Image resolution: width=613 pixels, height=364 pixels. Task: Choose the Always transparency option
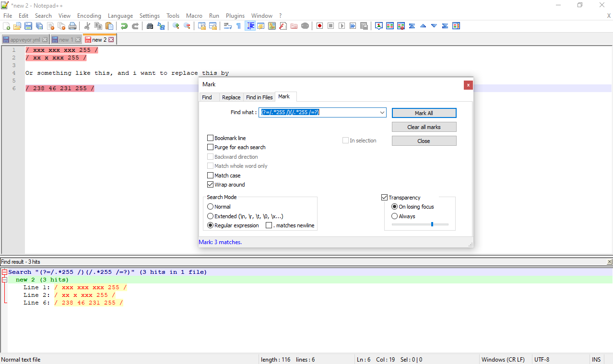[x=395, y=216]
